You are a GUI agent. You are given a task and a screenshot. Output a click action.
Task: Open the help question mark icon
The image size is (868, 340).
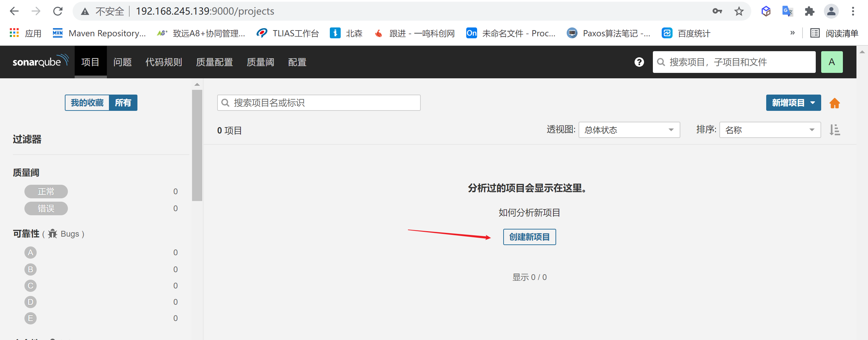639,62
